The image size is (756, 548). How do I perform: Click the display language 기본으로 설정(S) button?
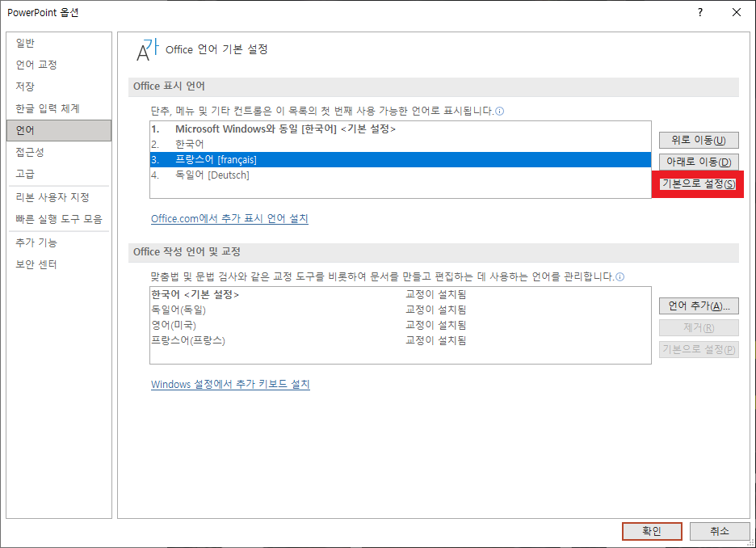click(x=699, y=183)
